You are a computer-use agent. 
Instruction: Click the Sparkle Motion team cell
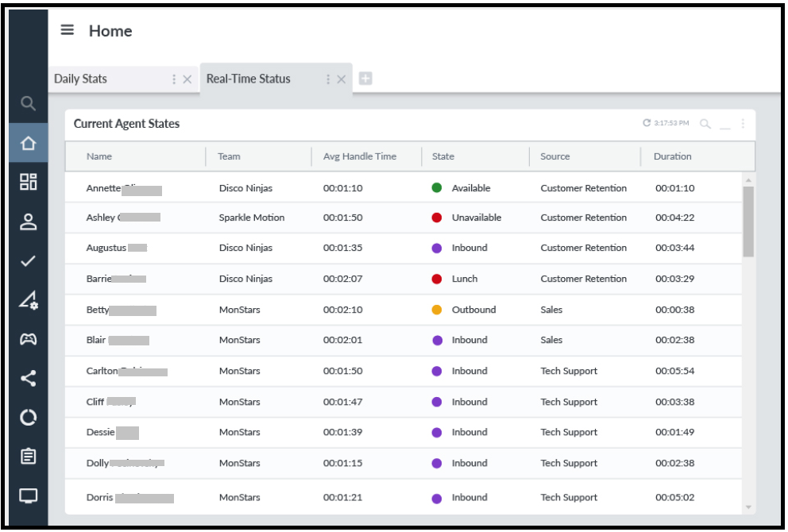252,218
